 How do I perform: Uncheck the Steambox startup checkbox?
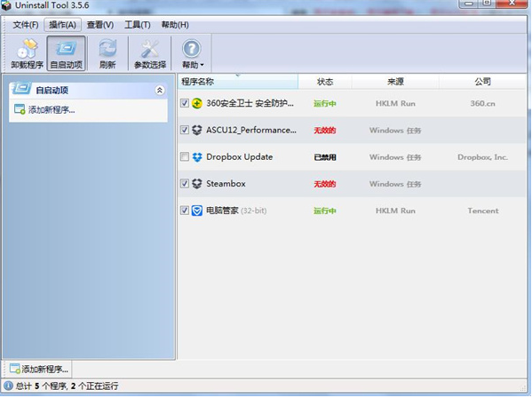click(185, 183)
